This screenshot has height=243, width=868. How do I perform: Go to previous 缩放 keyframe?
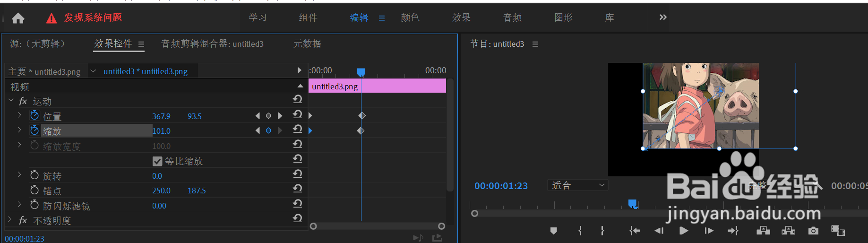pos(258,130)
